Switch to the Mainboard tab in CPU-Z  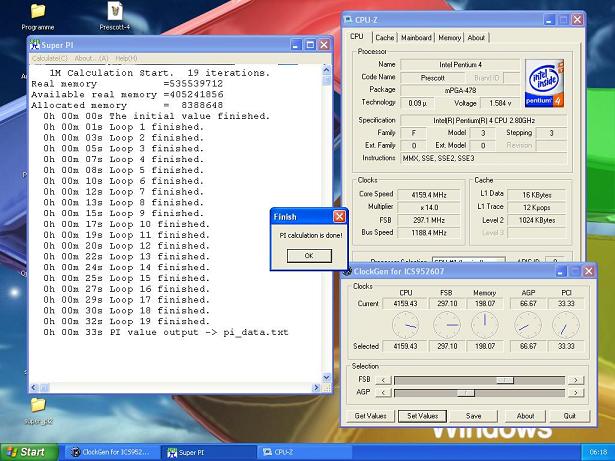click(416, 38)
